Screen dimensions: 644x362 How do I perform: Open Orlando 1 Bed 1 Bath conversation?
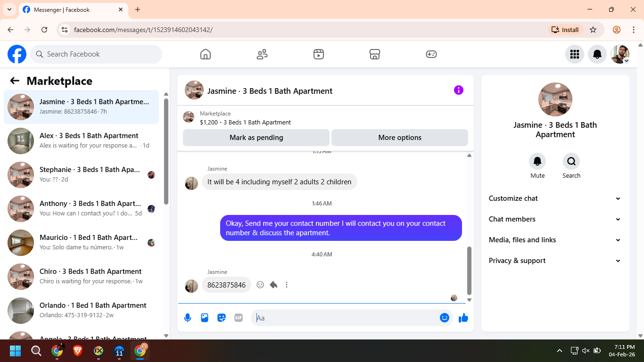pos(82,311)
